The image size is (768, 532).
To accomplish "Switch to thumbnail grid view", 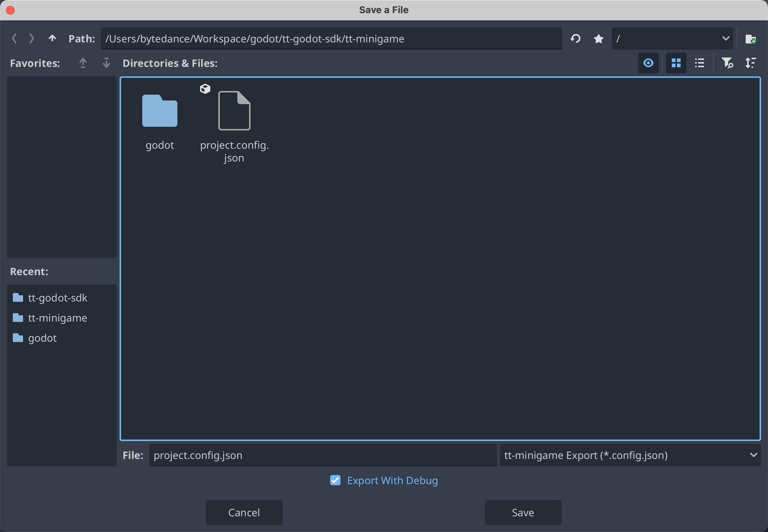I will click(676, 63).
